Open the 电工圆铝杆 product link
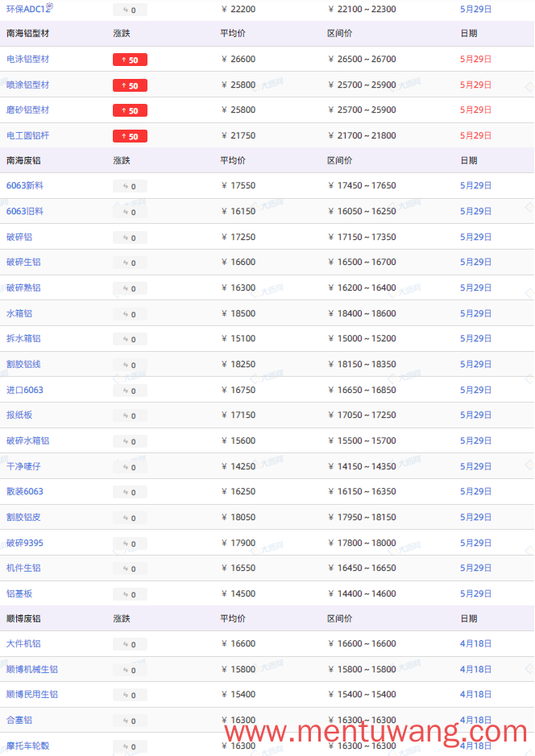535x756 pixels. point(28,135)
